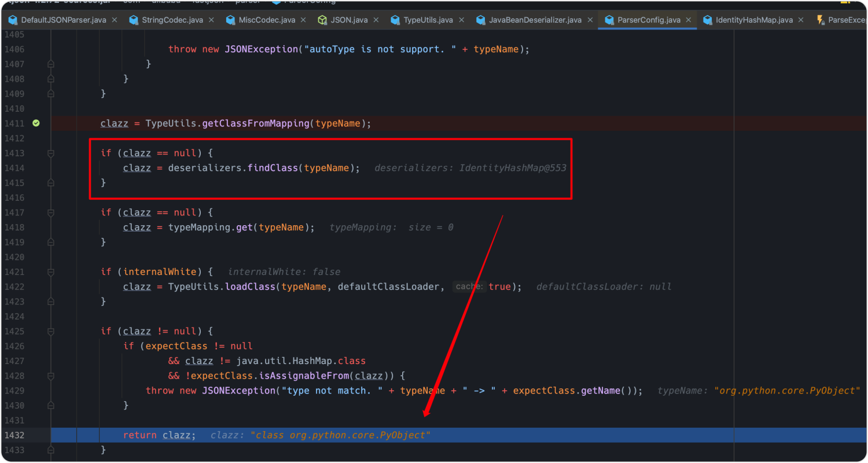868x463 pixels.
Task: Close the IdentityHashMap.java tab
Action: coord(801,20)
